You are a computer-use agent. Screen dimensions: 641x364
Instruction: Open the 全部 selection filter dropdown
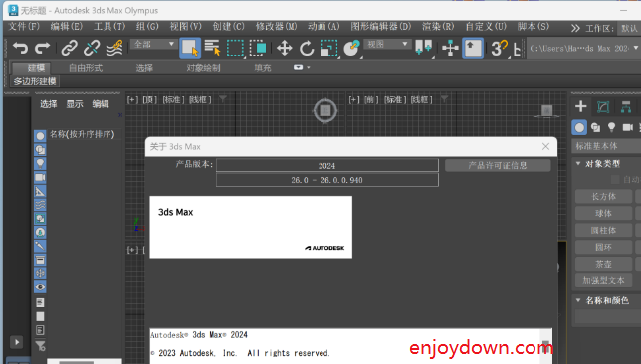[154, 44]
